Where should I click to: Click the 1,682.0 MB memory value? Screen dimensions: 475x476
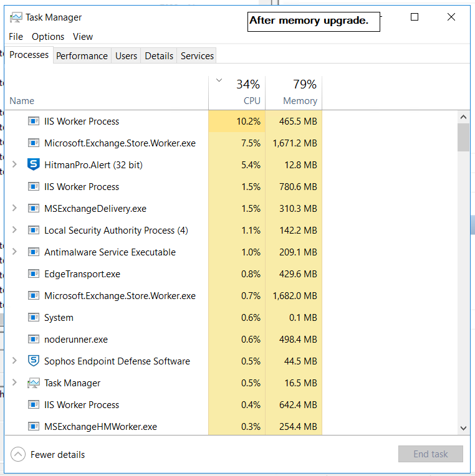[295, 296]
